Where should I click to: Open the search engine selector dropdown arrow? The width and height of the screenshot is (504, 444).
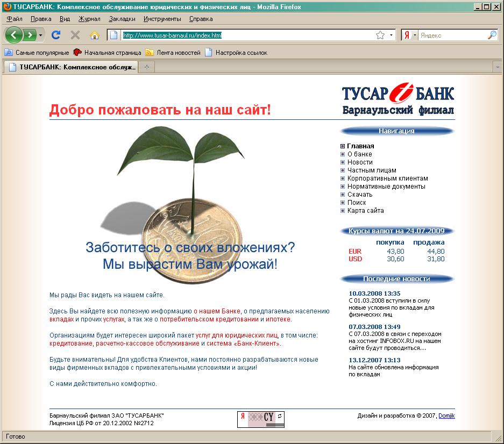(x=415, y=35)
